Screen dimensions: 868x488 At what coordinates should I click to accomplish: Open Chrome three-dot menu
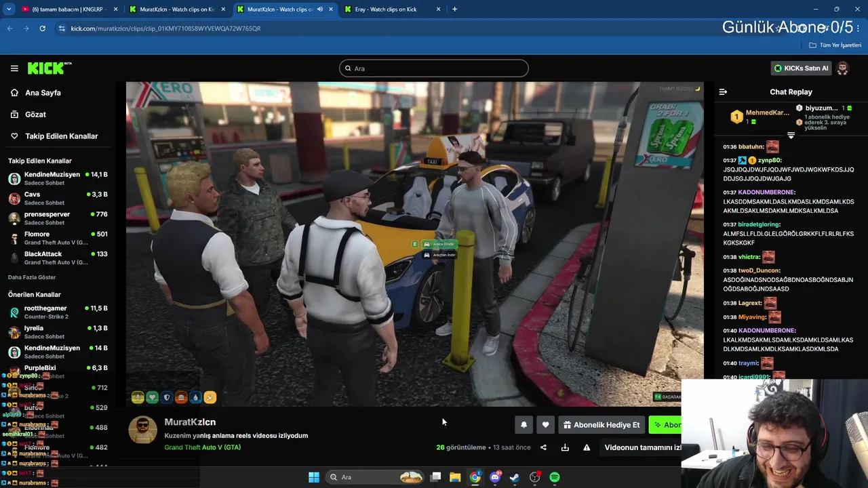tap(858, 28)
